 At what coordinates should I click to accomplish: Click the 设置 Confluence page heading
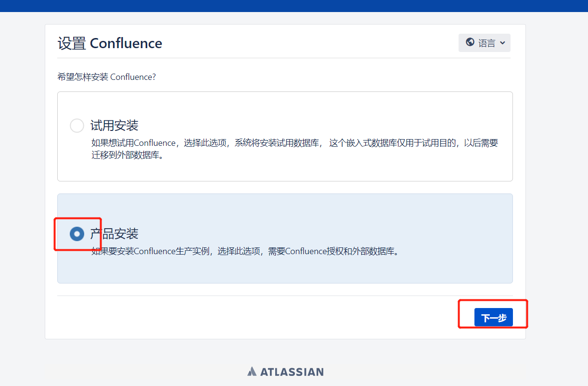coord(109,43)
